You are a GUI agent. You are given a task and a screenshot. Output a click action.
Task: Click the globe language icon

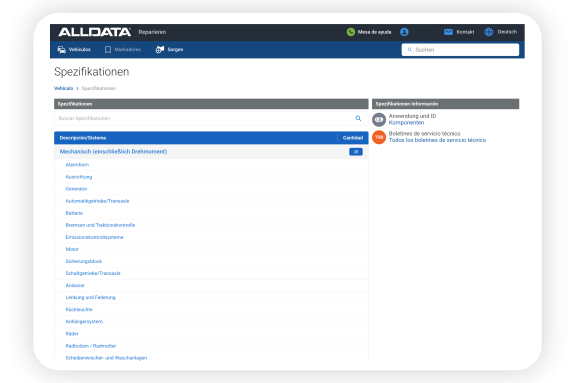[488, 32]
